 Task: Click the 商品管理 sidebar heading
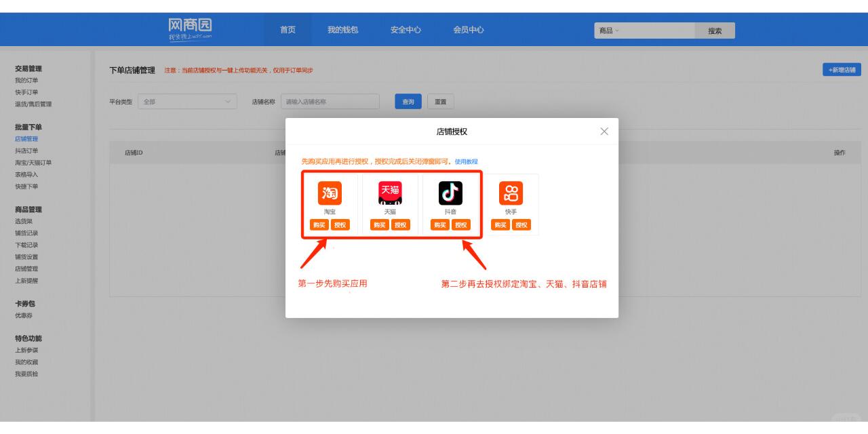point(28,210)
